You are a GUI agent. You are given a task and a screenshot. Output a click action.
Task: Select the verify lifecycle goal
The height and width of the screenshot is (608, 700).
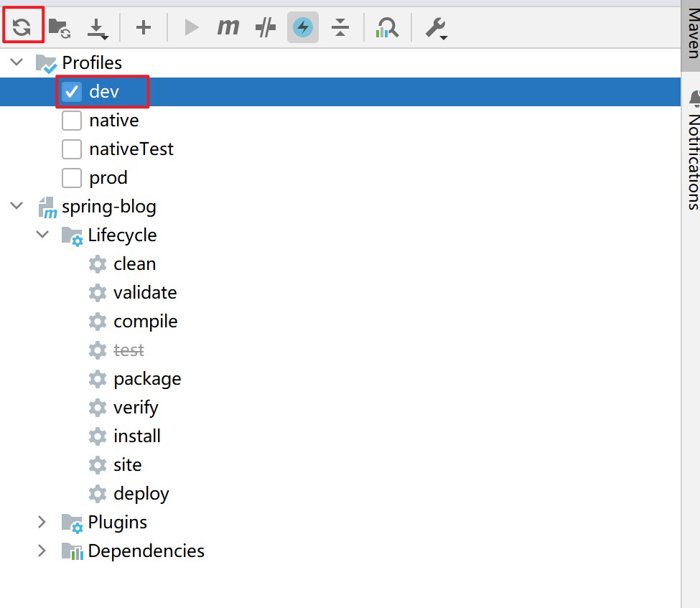tap(136, 408)
